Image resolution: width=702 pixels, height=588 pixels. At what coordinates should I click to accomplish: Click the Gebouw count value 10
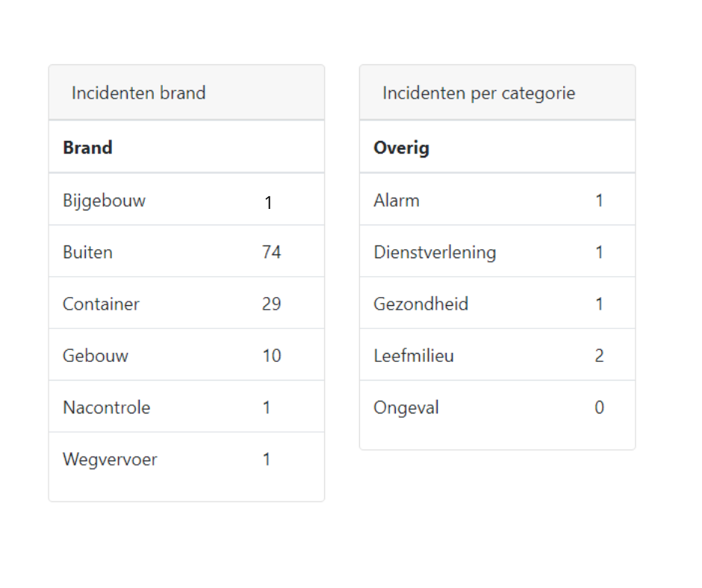click(x=271, y=356)
